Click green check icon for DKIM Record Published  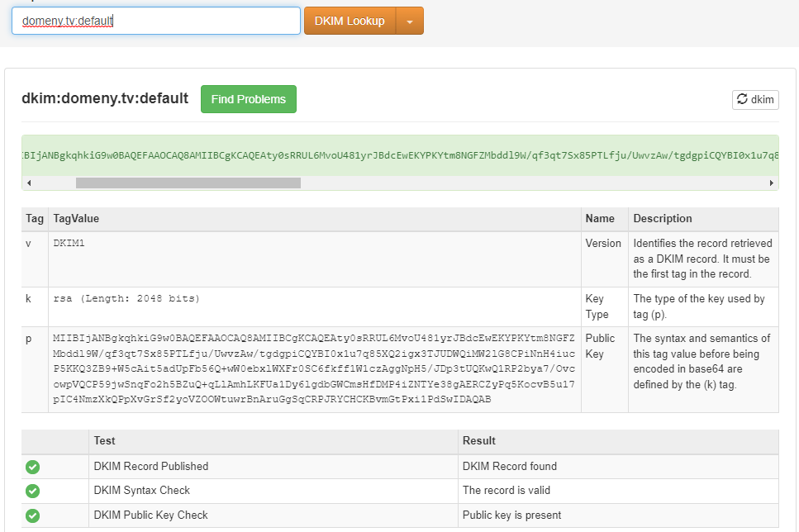coord(32,467)
